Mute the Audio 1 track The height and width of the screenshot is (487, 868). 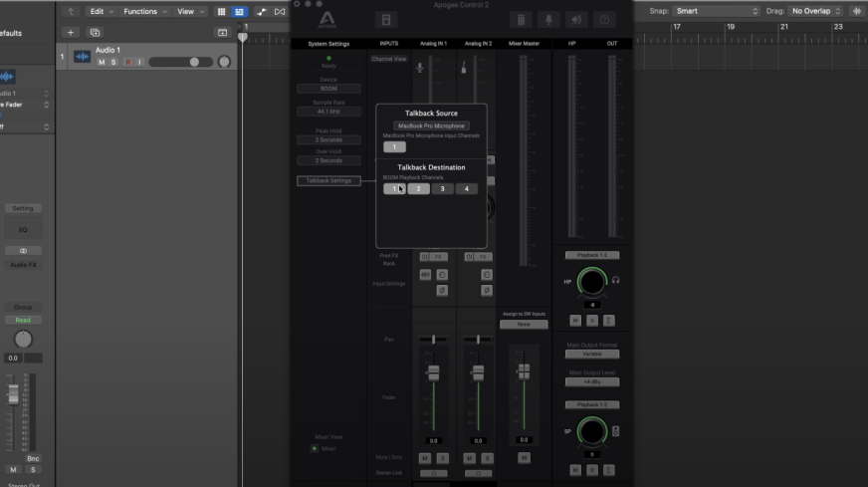click(102, 62)
